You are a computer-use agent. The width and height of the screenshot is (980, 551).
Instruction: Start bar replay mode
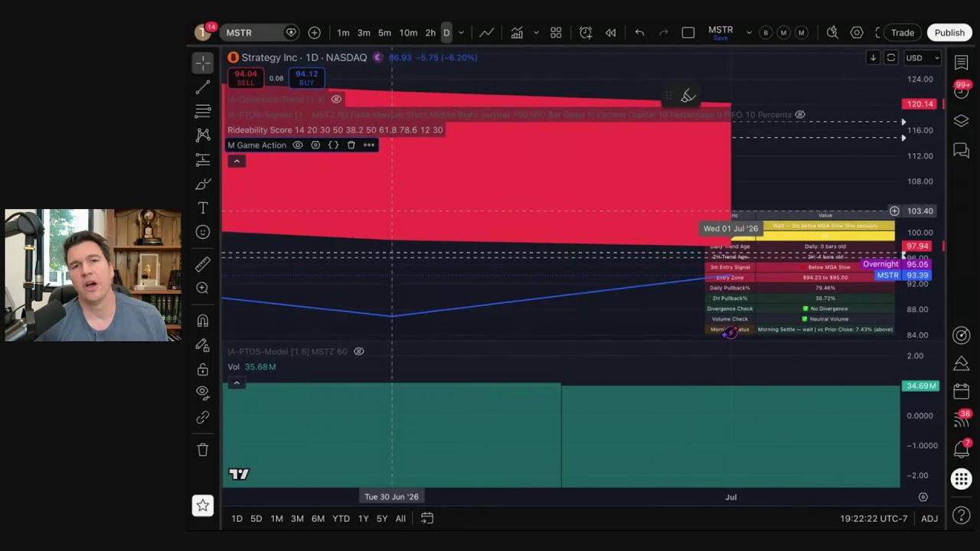point(610,33)
